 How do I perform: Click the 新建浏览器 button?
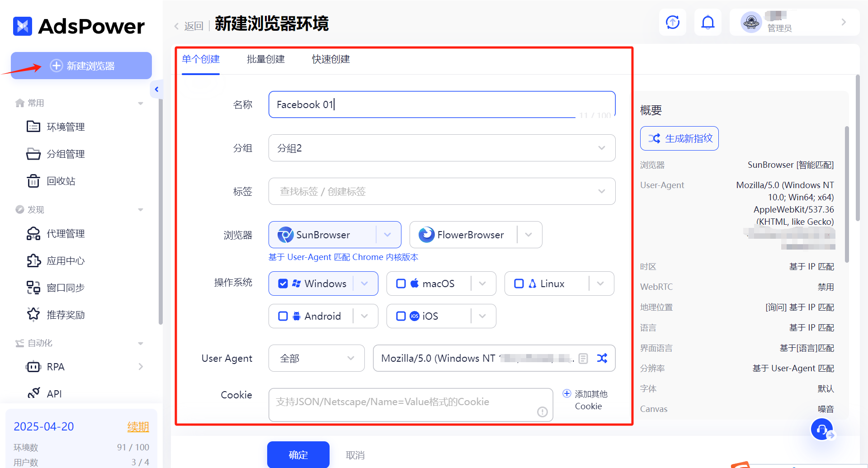click(81, 66)
